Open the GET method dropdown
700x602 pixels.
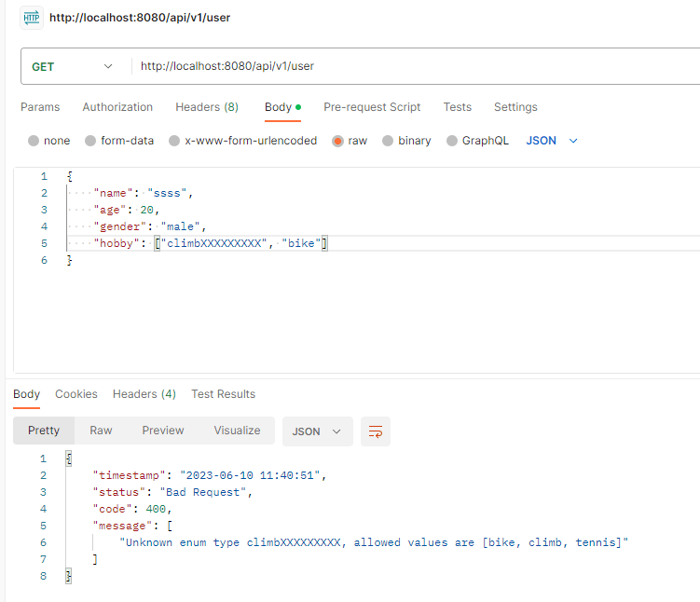pos(73,66)
